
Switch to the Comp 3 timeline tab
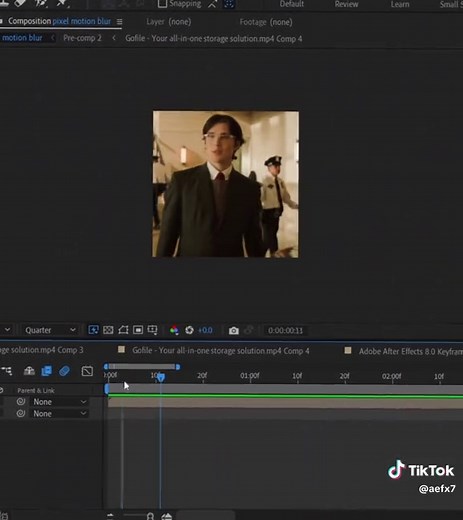42,350
